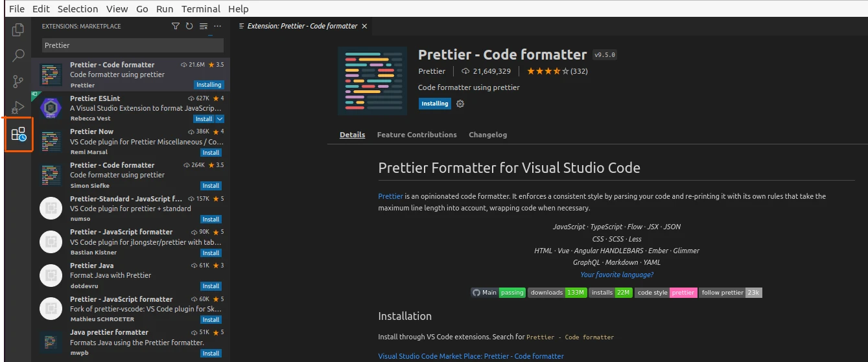Click the large Prettier extension logo
The height and width of the screenshot is (362, 868).
coord(373,81)
